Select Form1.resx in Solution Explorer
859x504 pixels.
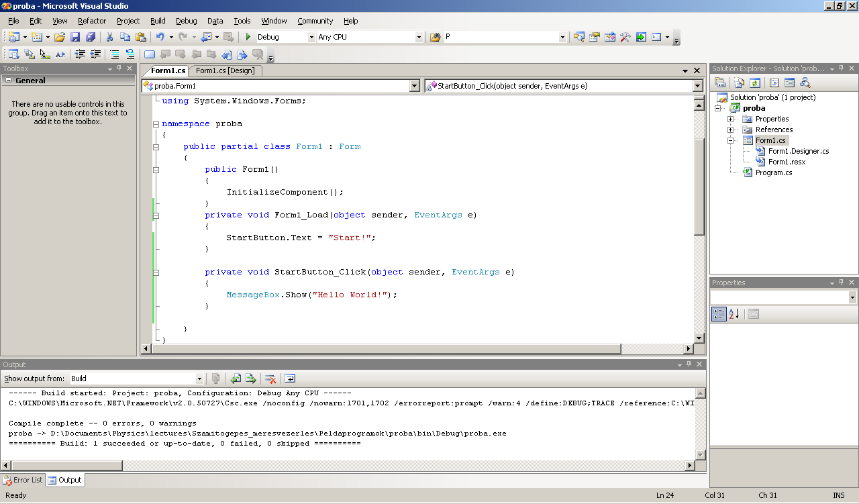[787, 162]
